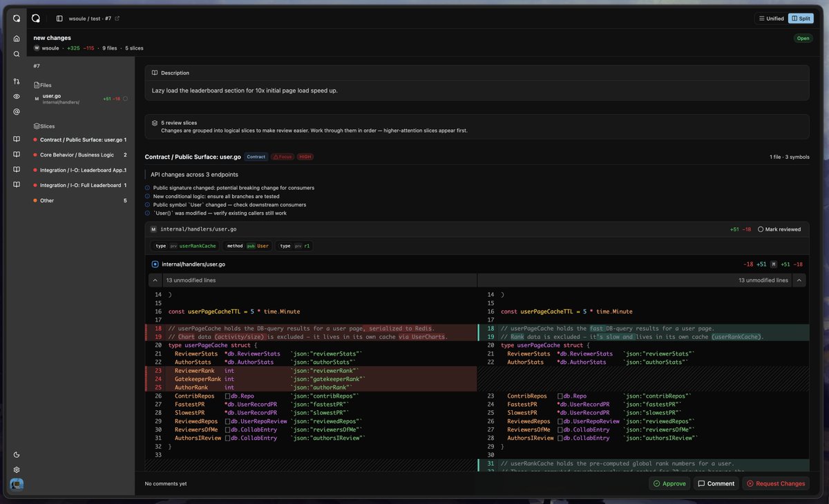Check the Mark reviewed option

779,229
